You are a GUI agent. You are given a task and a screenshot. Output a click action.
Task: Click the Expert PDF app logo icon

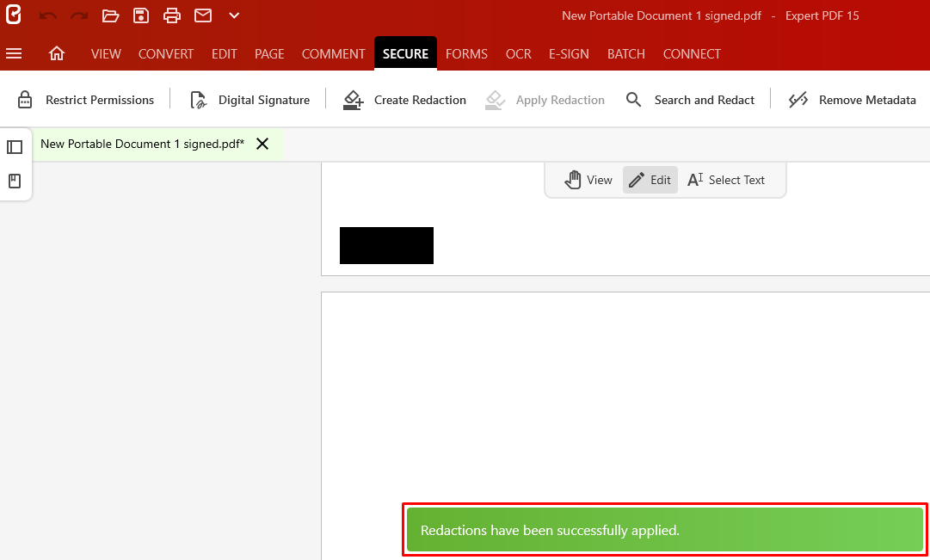point(14,15)
